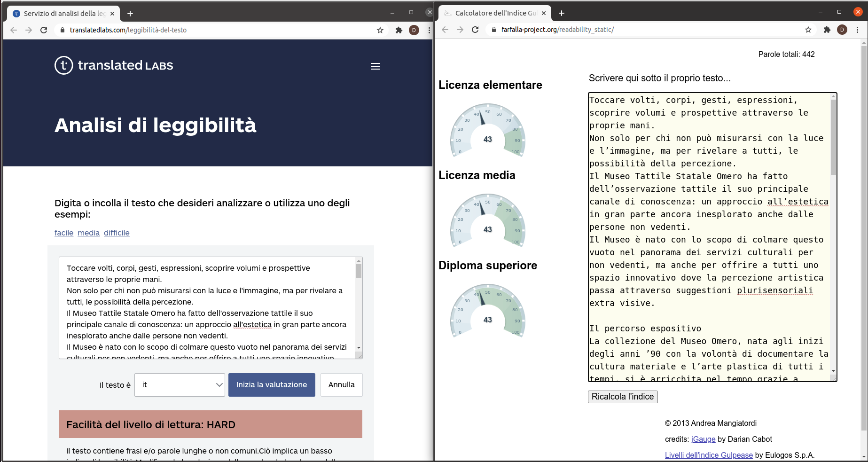This screenshot has width=868, height=462.
Task: Open the hamburger menu on Translated Labs
Action: [375, 66]
